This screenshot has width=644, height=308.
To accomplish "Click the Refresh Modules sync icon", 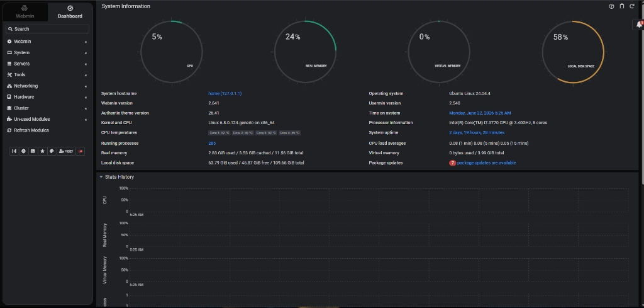I will click(x=10, y=130).
